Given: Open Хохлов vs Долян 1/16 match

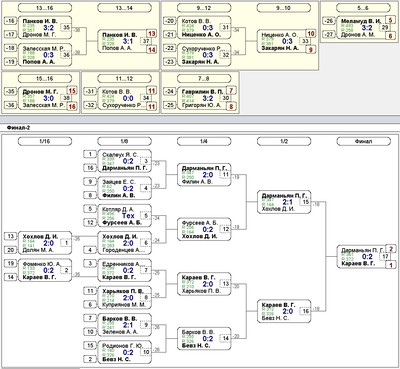Looking at the screenshot, I should coord(45,243).
